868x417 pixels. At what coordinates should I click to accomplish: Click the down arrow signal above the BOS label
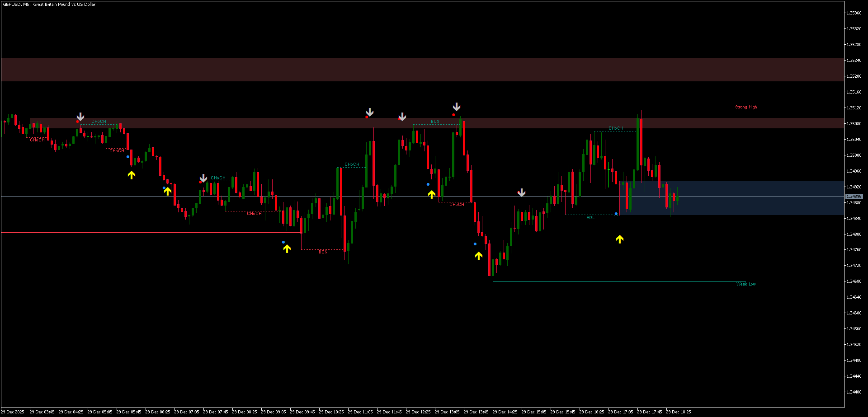(x=457, y=107)
